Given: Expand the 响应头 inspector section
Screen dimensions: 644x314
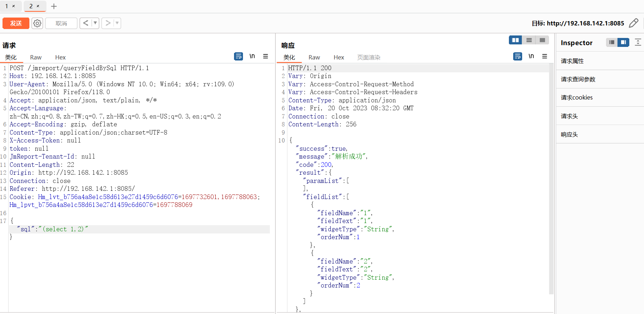Looking at the screenshot, I should pyautogui.click(x=600, y=134).
